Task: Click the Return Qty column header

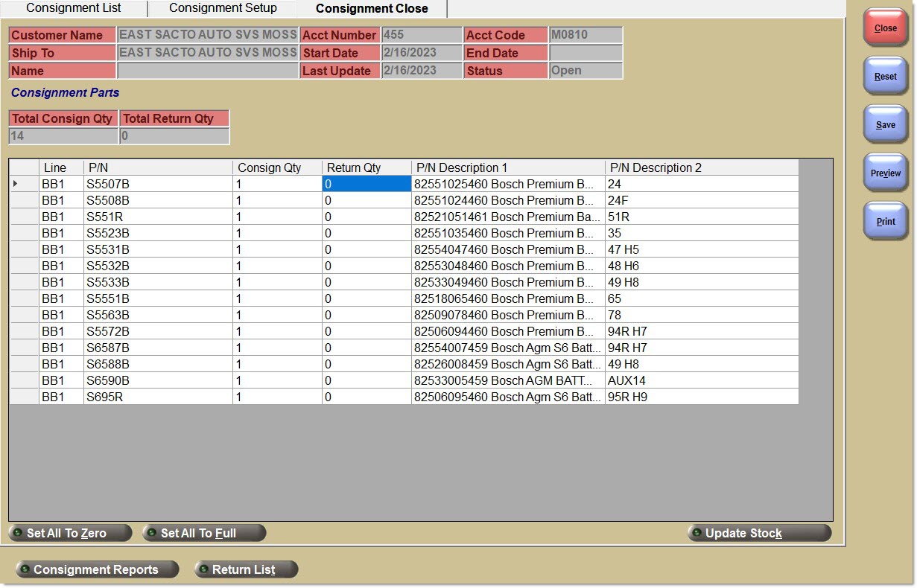Action: [x=366, y=167]
